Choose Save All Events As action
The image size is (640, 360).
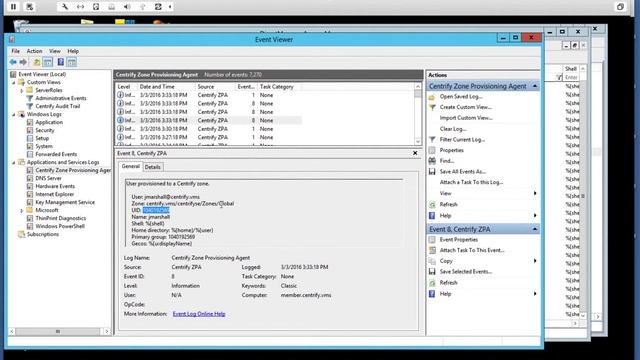462,171
